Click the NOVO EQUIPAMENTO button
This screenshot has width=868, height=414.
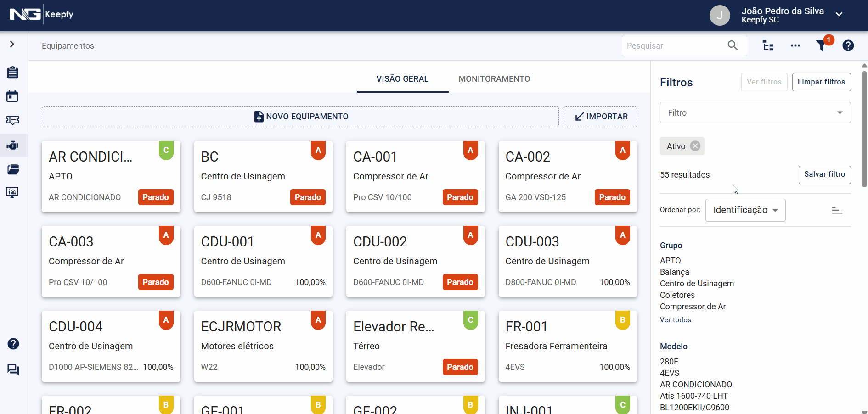(x=300, y=117)
